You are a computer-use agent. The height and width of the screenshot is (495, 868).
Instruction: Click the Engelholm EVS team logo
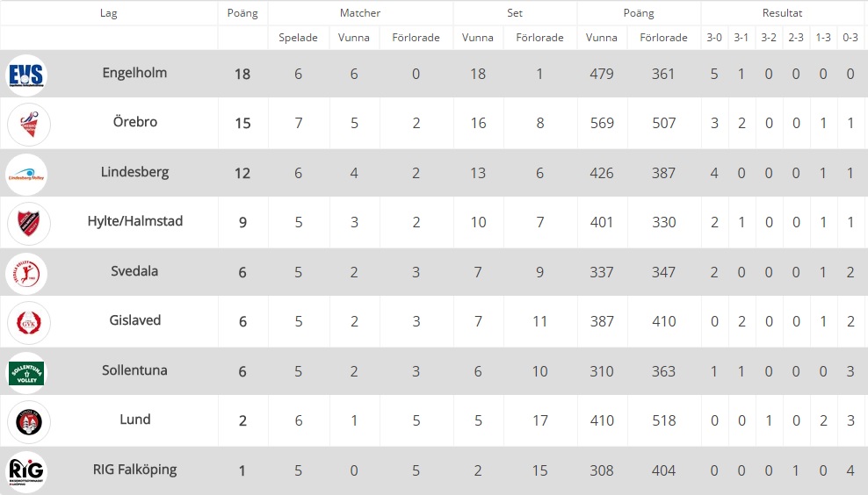tap(26, 75)
